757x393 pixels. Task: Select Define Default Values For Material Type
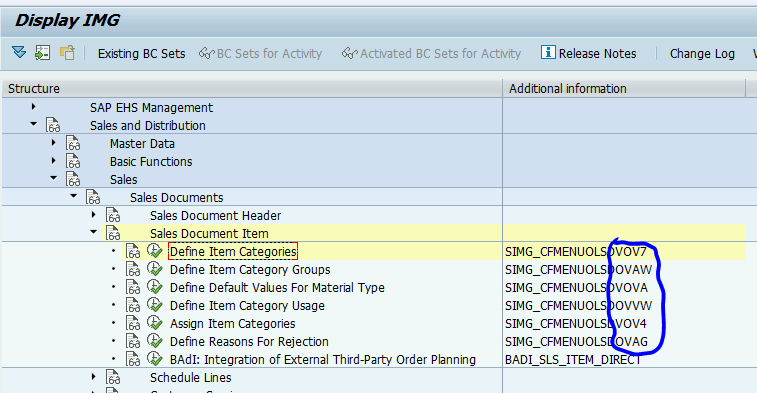click(x=277, y=287)
